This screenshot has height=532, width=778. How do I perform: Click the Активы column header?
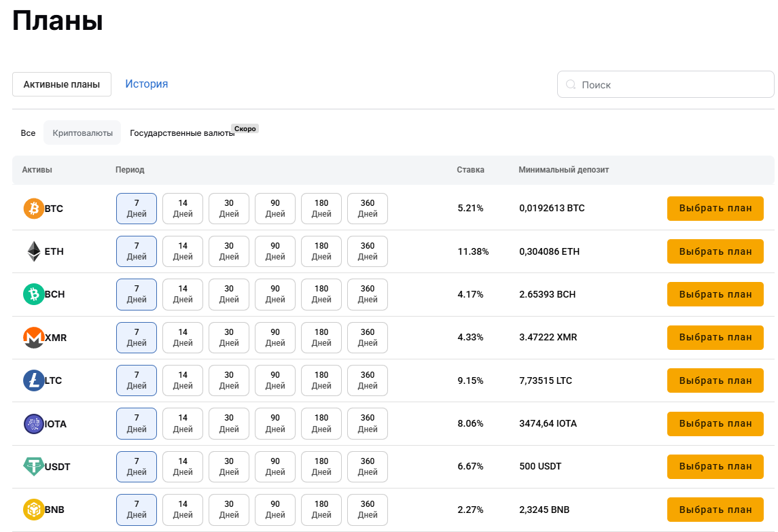click(37, 170)
